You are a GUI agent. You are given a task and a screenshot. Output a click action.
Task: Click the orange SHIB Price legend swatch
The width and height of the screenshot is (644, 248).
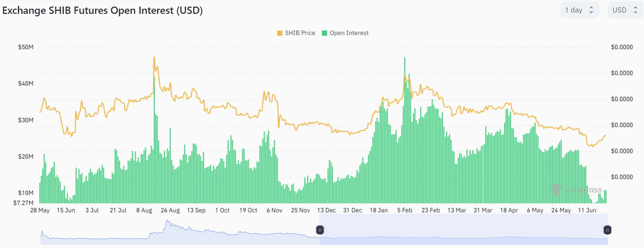280,33
